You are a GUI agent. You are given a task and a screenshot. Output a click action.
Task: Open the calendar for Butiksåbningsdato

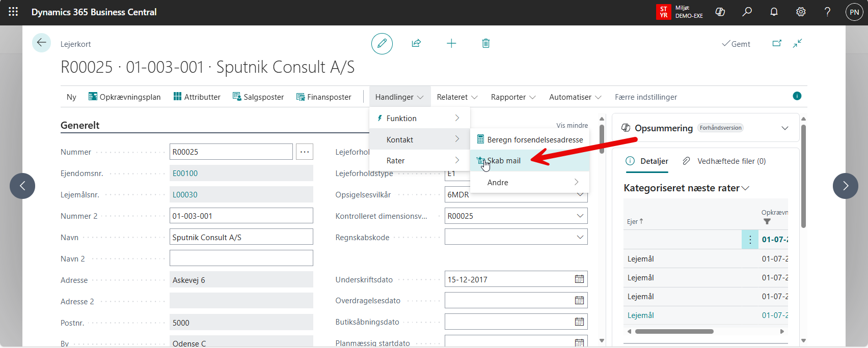tap(579, 322)
